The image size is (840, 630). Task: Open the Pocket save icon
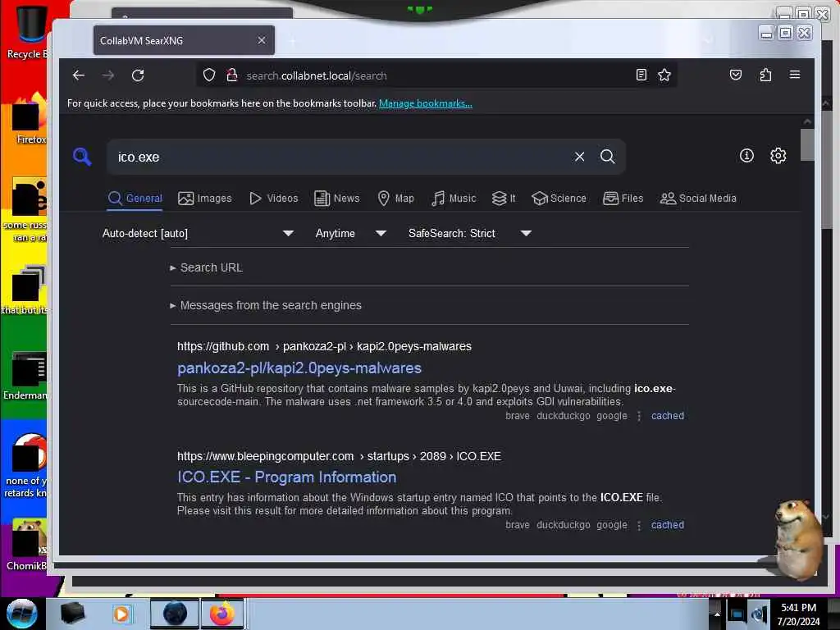point(736,75)
